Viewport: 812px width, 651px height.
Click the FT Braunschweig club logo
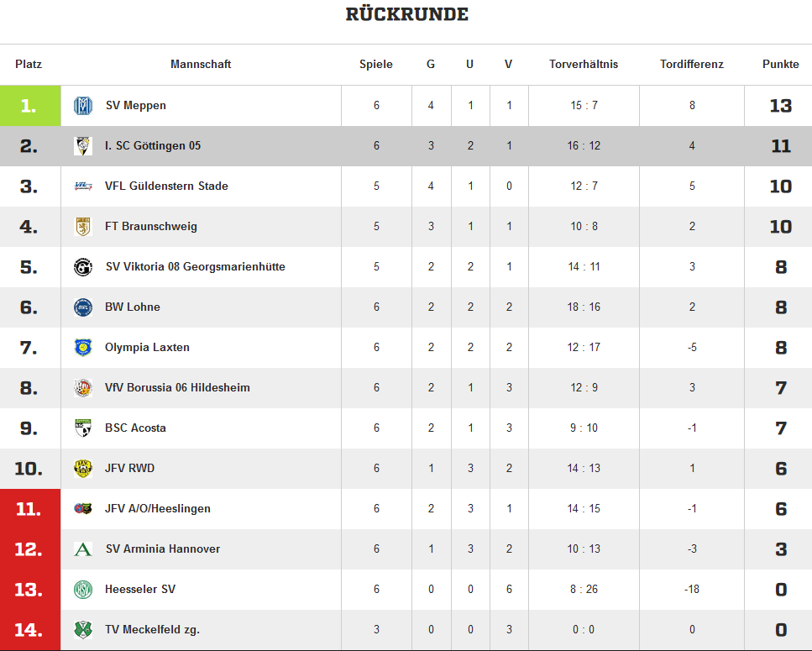tap(82, 227)
